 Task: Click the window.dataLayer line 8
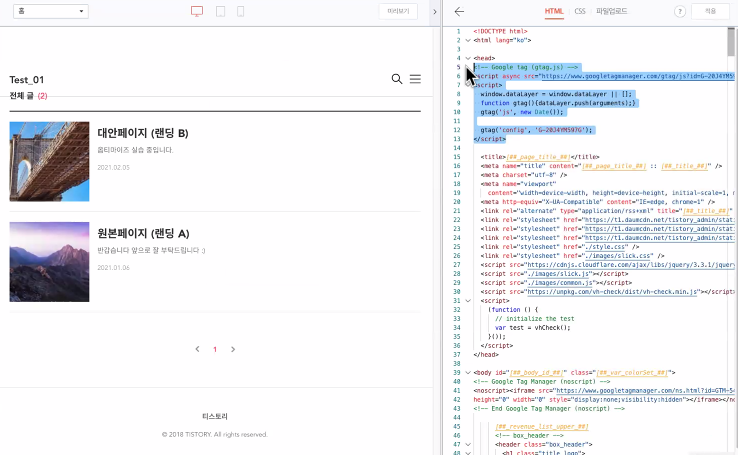coord(556,94)
